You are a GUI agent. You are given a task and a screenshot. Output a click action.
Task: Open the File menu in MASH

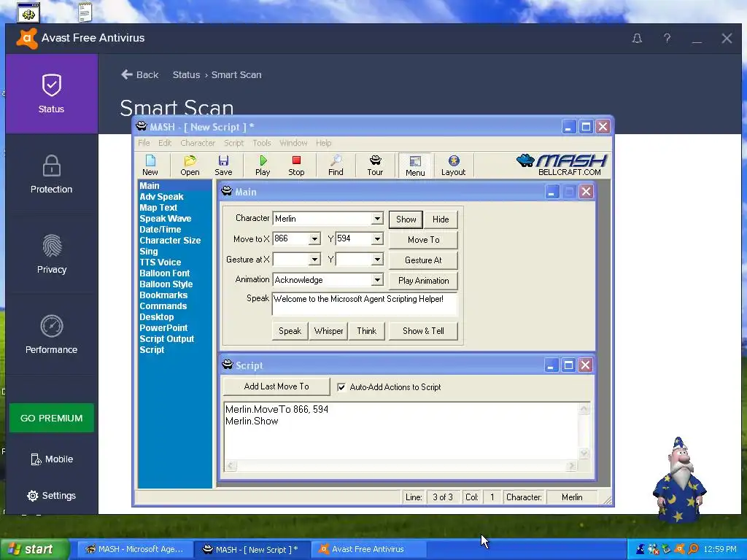point(144,143)
